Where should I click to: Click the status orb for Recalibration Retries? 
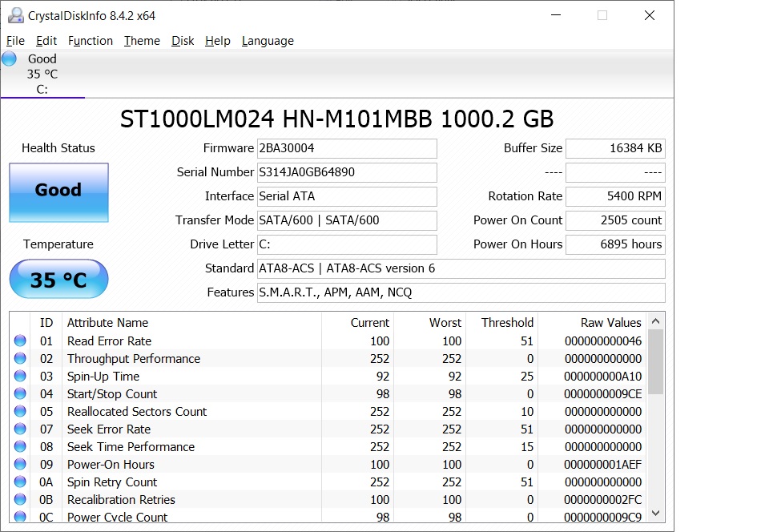[20, 499]
